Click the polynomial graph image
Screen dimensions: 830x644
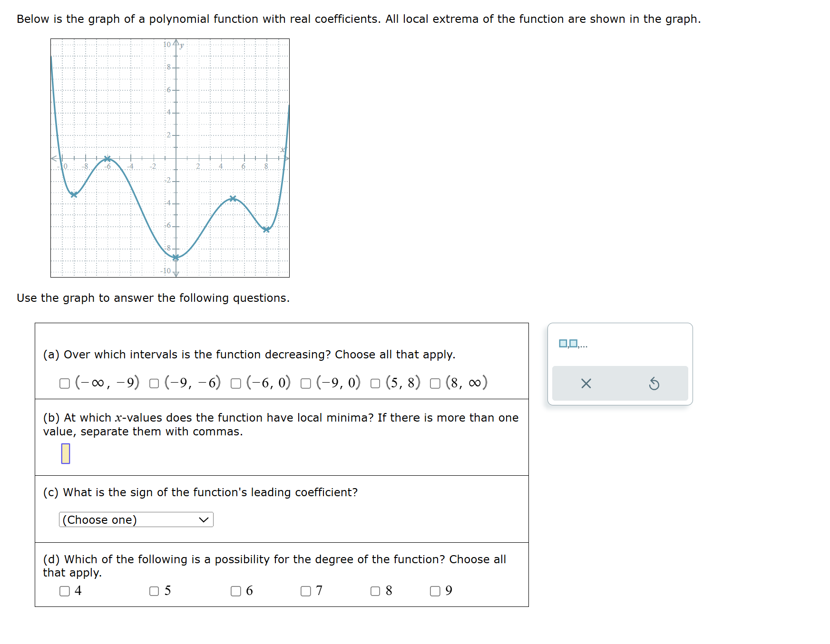click(170, 158)
